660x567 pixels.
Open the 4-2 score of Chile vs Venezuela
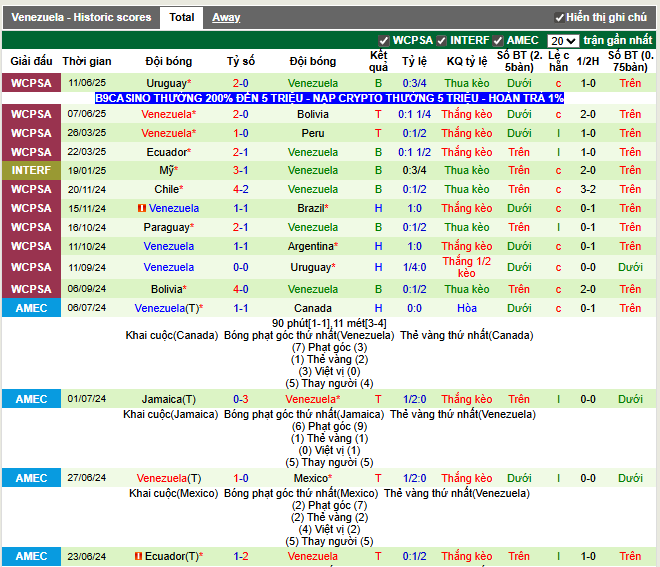[x=241, y=189]
